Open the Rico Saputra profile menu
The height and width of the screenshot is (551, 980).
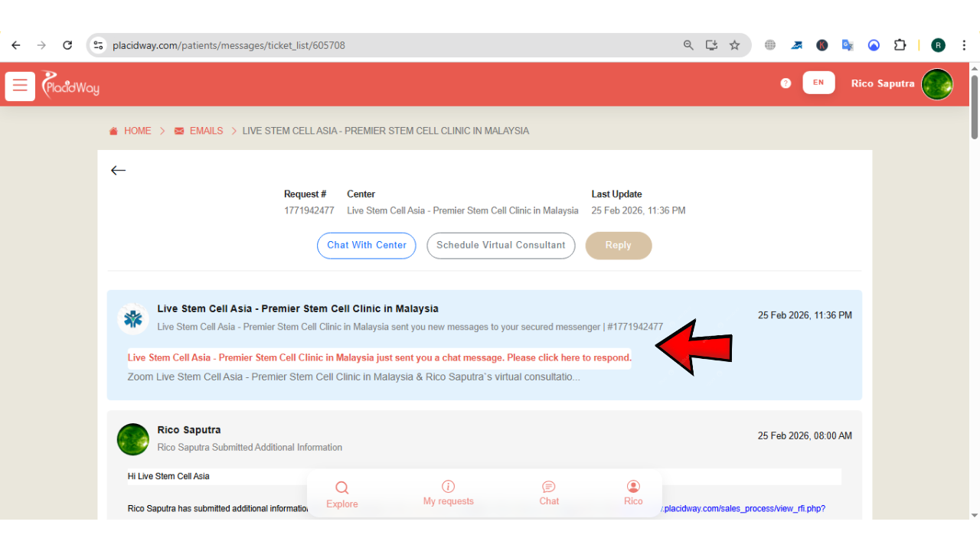pyautogui.click(x=901, y=83)
